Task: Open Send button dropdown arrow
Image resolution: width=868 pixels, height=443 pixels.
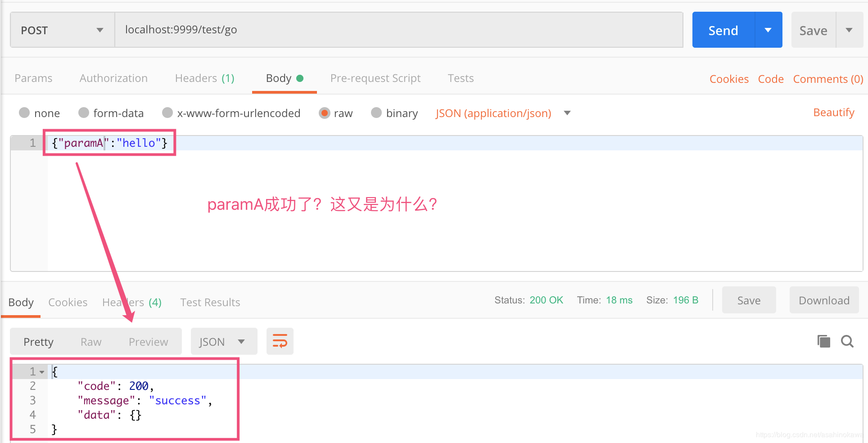Action: click(769, 30)
